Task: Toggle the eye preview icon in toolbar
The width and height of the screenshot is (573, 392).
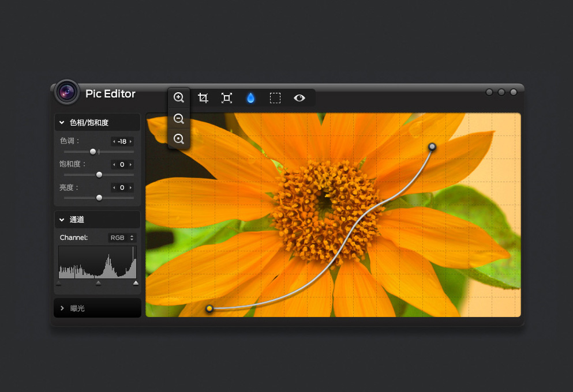Action: (299, 98)
